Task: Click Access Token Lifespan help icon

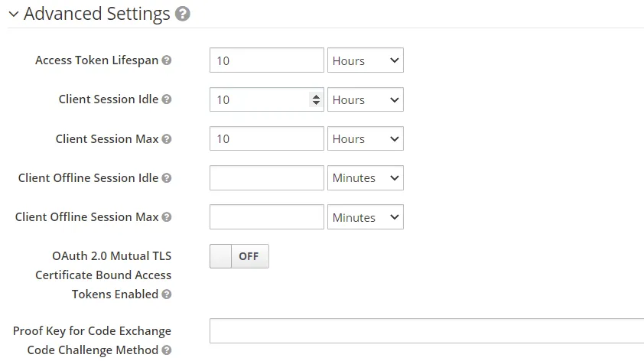Action: 167,60
